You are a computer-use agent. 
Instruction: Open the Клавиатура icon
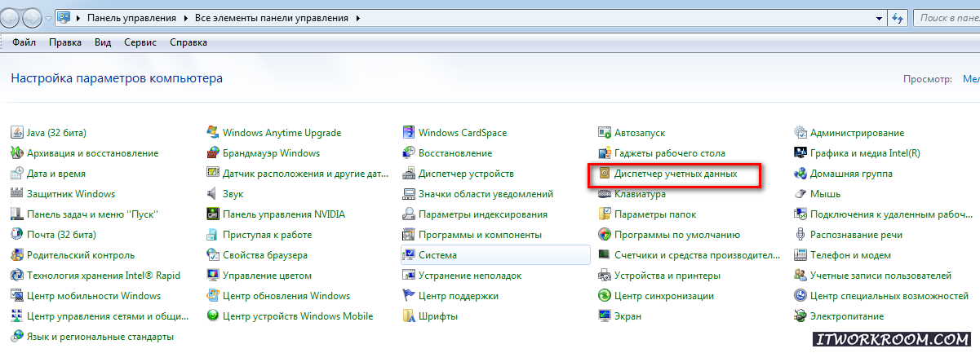[x=605, y=194]
